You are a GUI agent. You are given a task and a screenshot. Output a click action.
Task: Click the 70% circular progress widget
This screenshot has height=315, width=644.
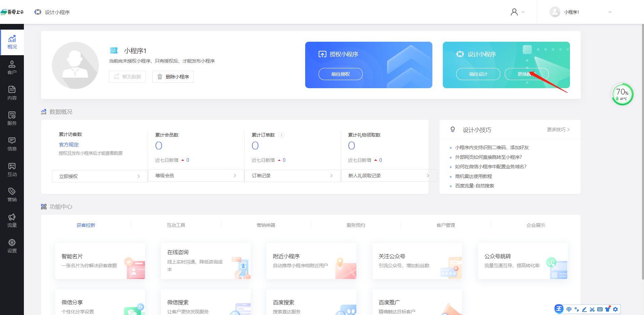pyautogui.click(x=622, y=94)
